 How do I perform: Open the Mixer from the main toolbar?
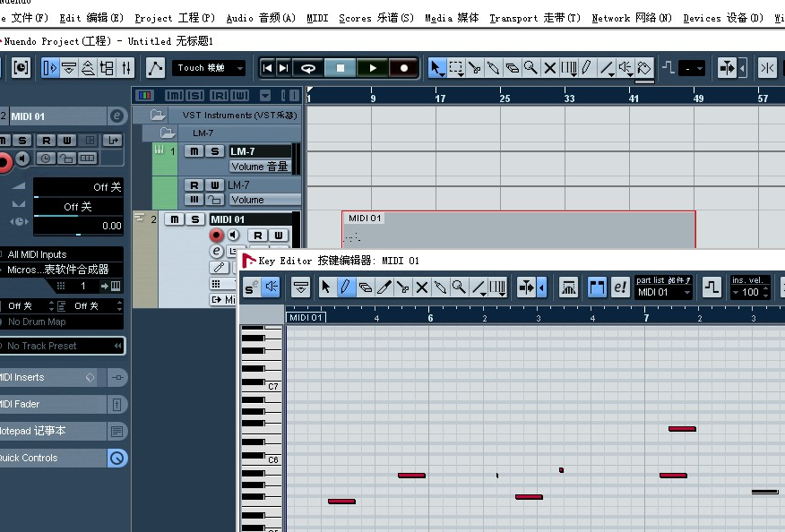[x=126, y=67]
